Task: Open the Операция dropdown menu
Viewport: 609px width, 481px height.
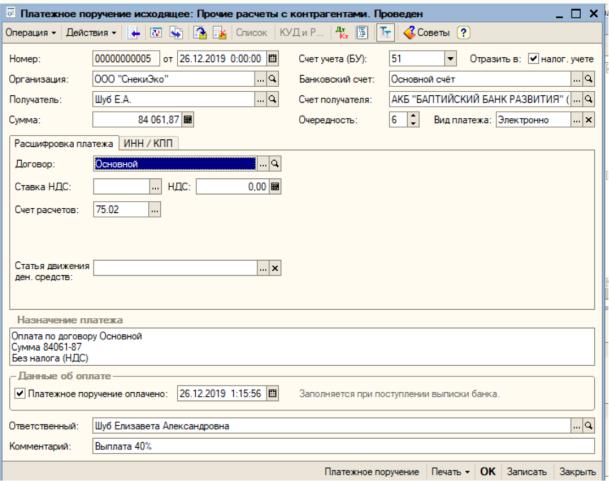Action: point(31,33)
